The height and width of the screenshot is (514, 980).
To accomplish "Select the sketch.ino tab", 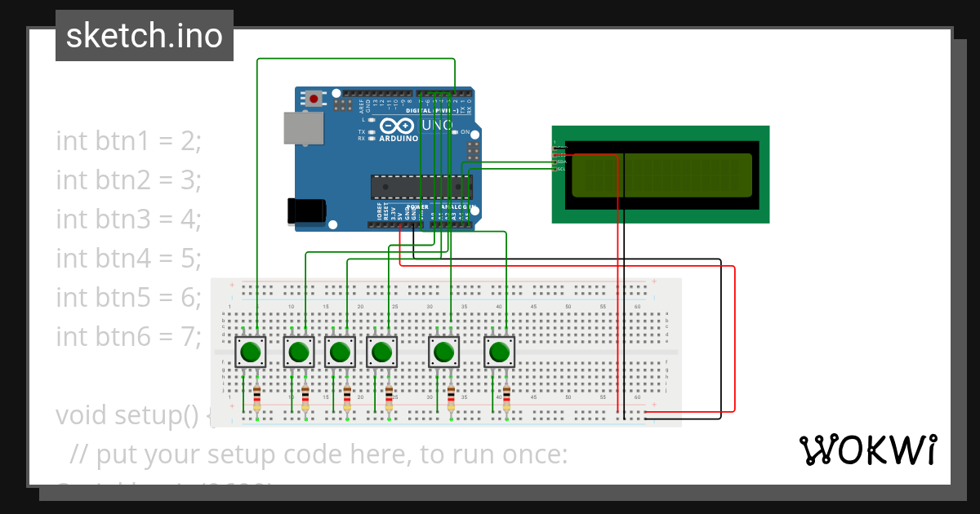I will click(x=144, y=35).
